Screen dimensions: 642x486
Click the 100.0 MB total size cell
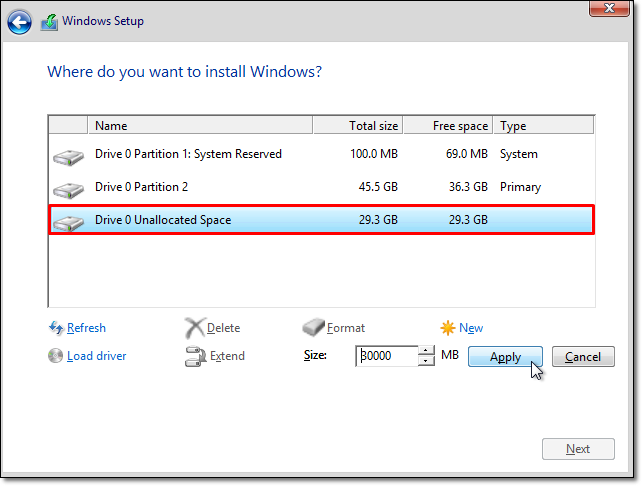(x=374, y=154)
